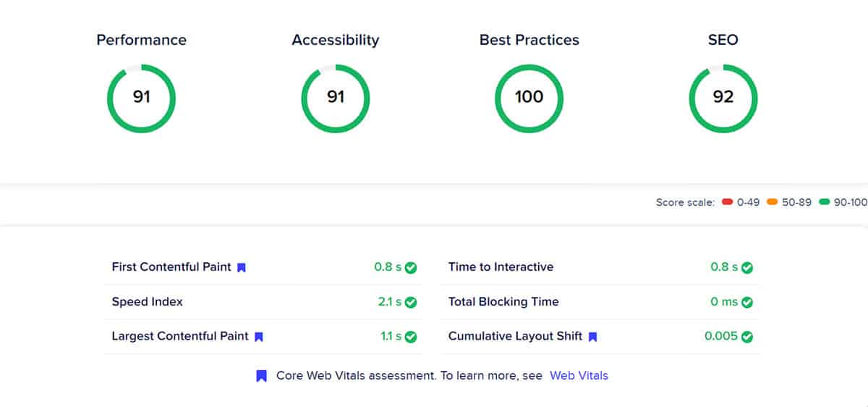
Task: Select the SEO heading
Action: point(723,40)
